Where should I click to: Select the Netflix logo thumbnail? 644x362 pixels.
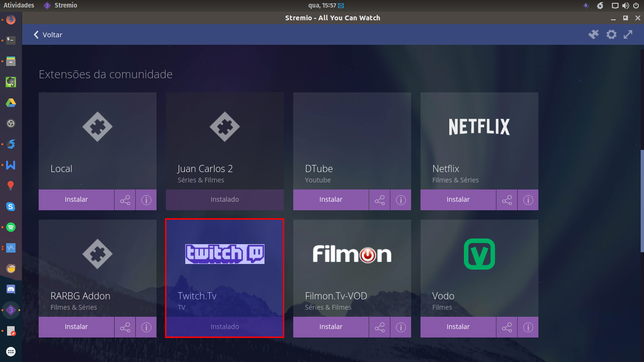click(x=479, y=127)
